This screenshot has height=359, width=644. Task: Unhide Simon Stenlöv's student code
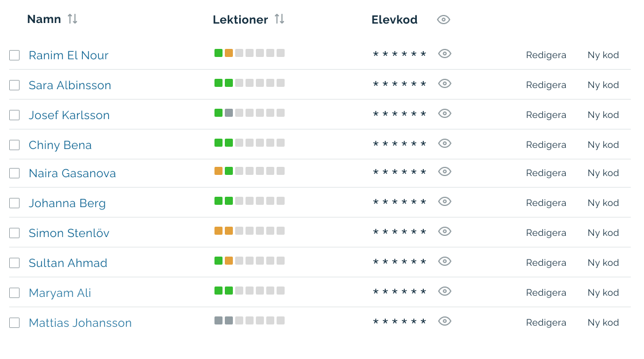tap(444, 231)
